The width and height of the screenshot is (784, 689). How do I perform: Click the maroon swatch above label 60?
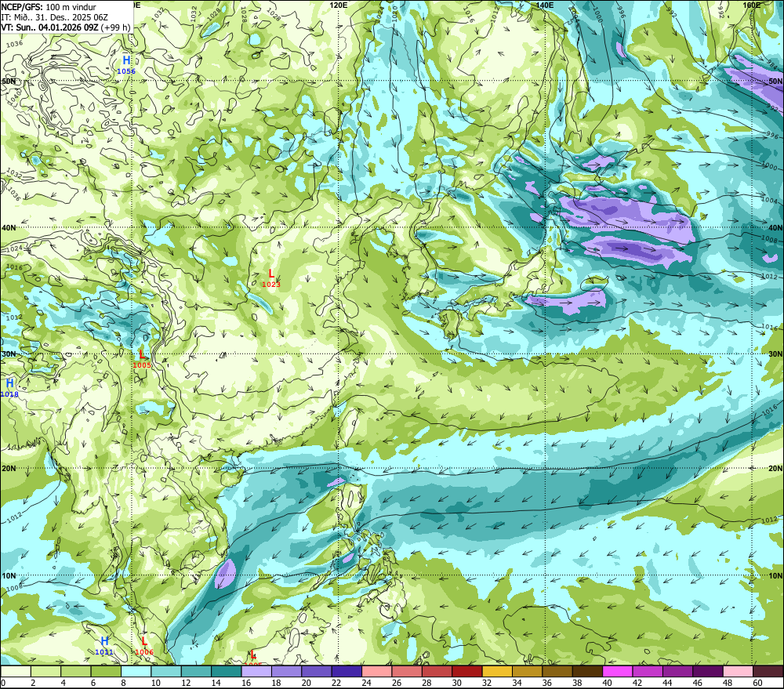pos(768,671)
